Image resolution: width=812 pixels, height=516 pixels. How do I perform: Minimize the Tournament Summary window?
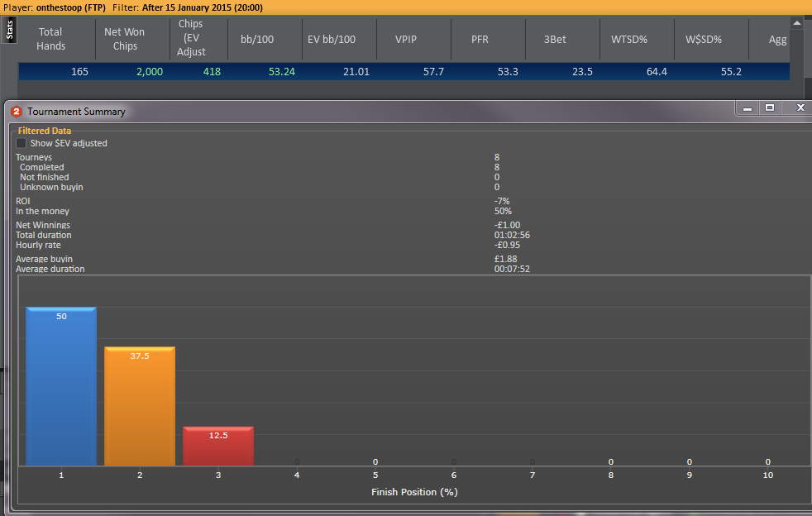[748, 107]
